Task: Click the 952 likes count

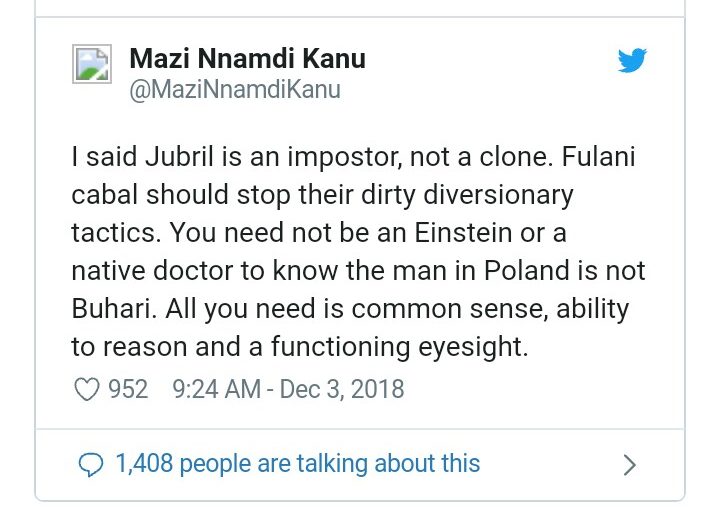Action: 128,389
